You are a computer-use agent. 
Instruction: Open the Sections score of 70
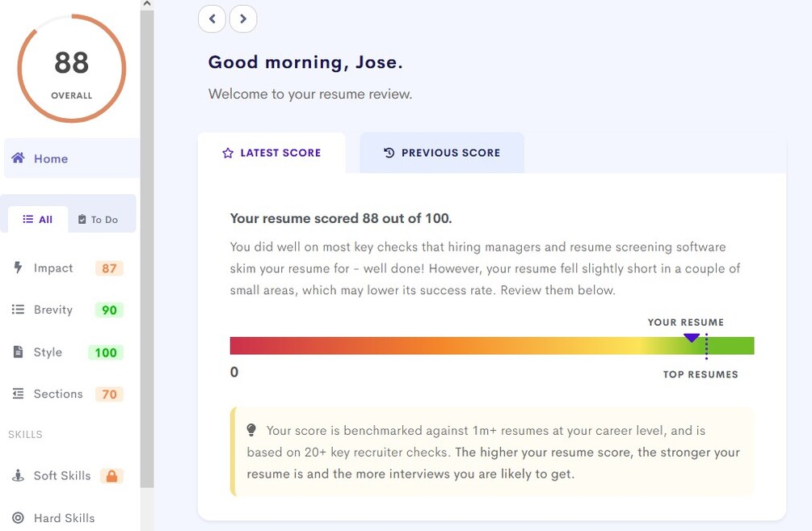tap(109, 394)
